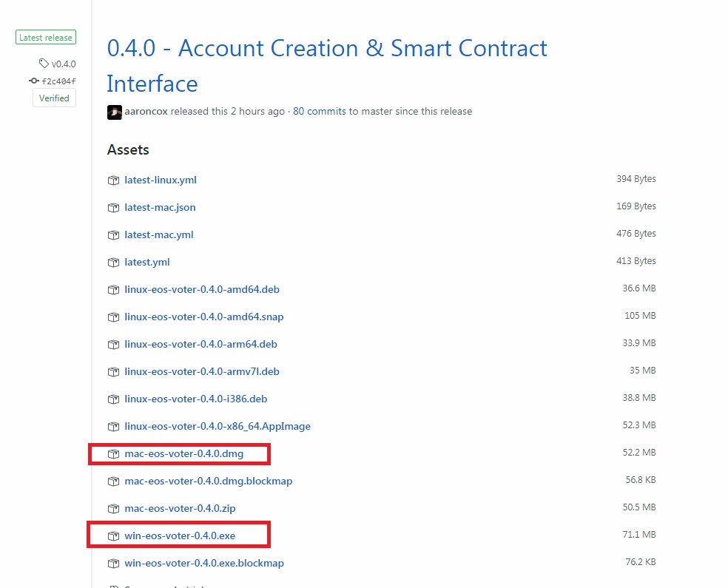Click the package icon beside latest.yml
Screen dimensions: 728x588
pyautogui.click(x=113, y=263)
